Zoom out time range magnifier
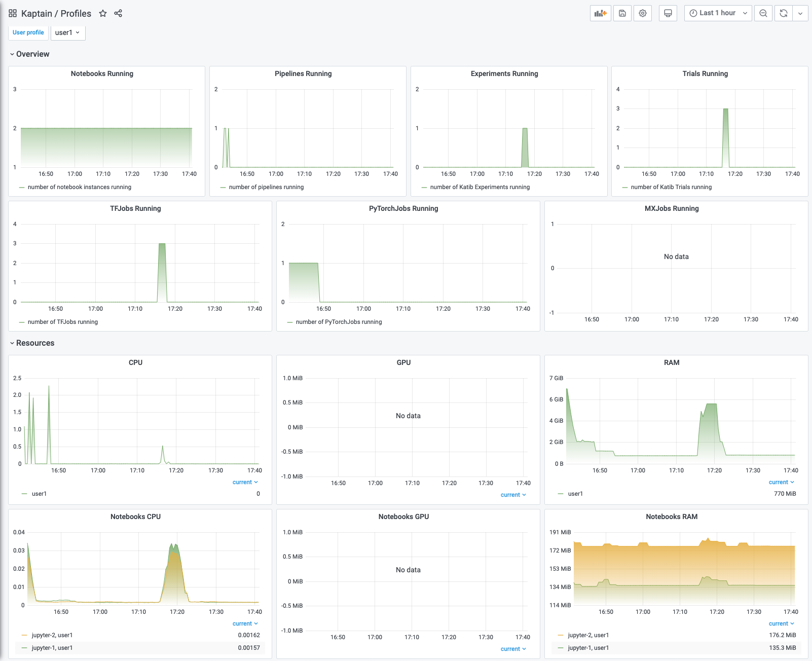The height and width of the screenshot is (661, 812). click(x=763, y=13)
